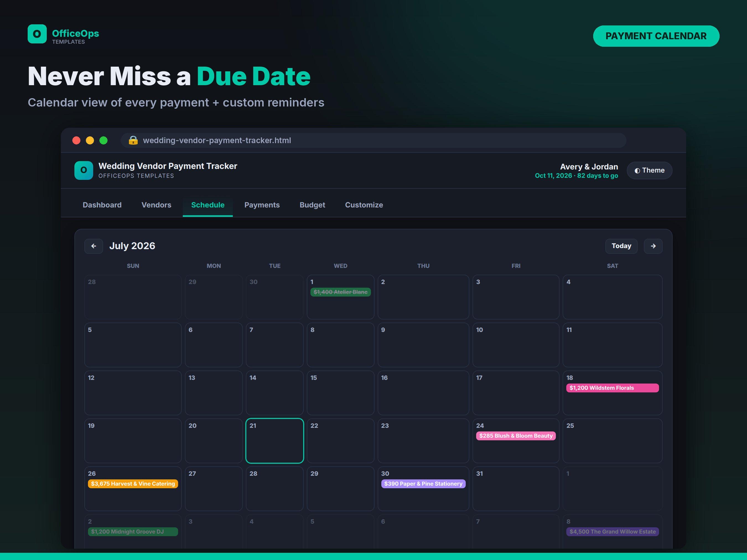Go to previous month with left arrow
The image size is (747, 560).
pos(94,246)
